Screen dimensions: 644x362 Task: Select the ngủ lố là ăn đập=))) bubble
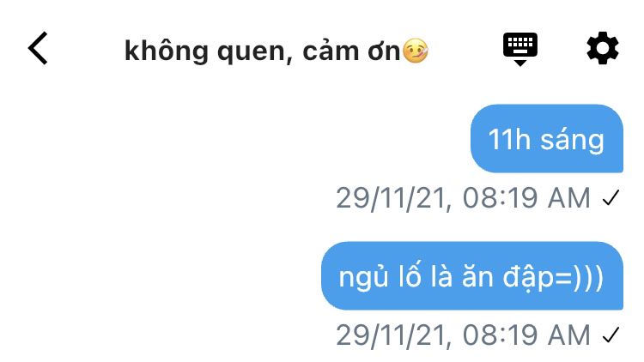tap(472, 276)
